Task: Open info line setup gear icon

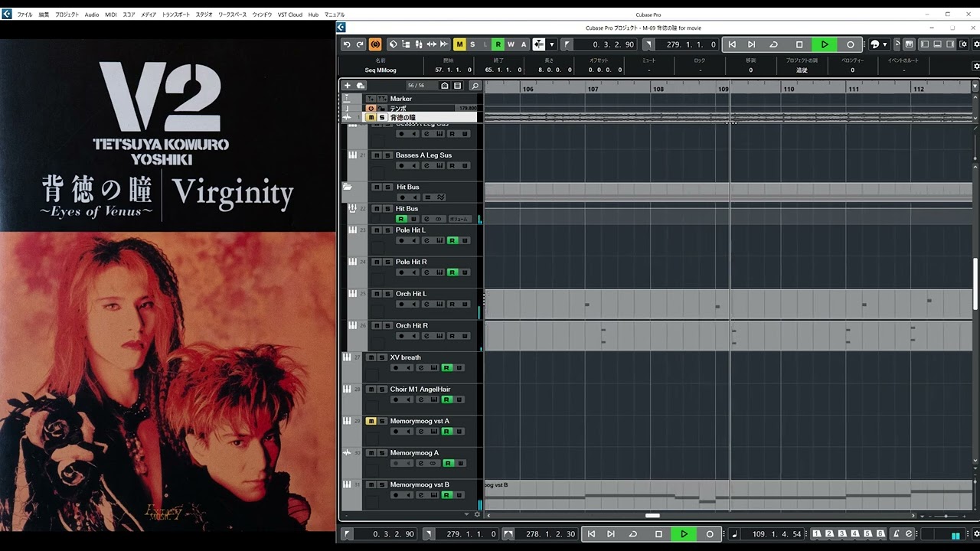Action: tap(975, 66)
